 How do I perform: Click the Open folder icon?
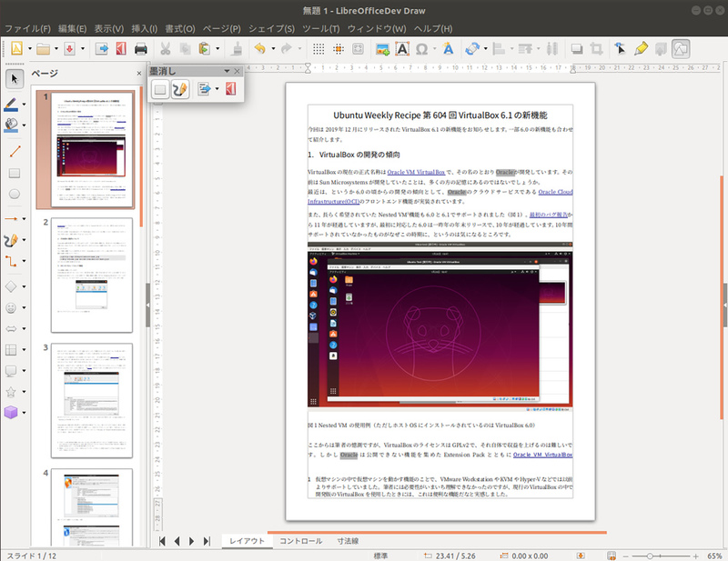(x=43, y=48)
